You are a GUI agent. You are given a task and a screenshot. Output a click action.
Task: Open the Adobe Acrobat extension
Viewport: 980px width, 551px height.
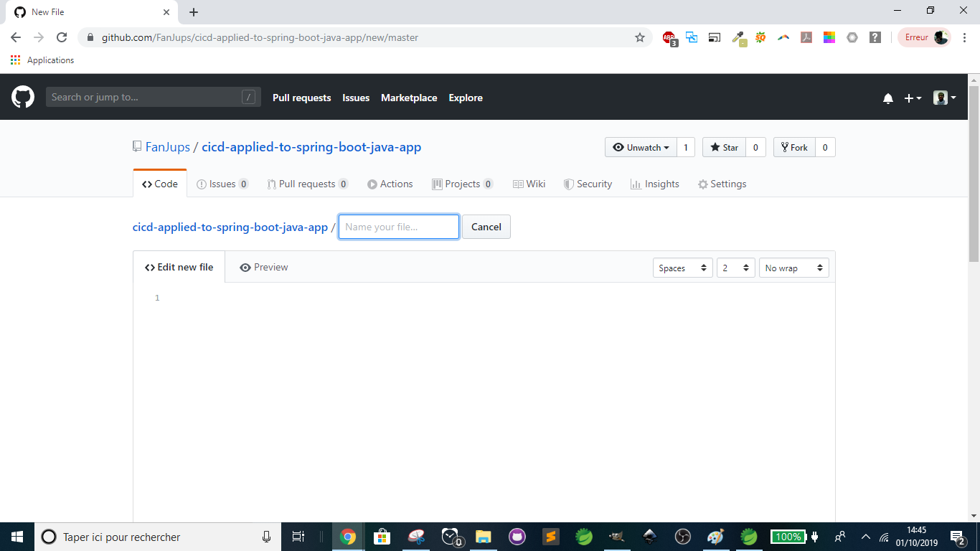coord(806,37)
